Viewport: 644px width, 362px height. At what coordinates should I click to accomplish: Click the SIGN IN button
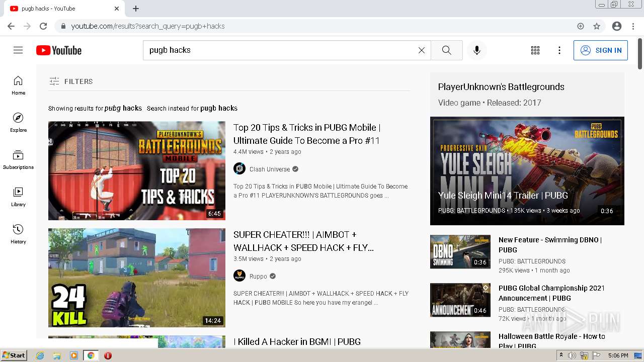coord(601,50)
